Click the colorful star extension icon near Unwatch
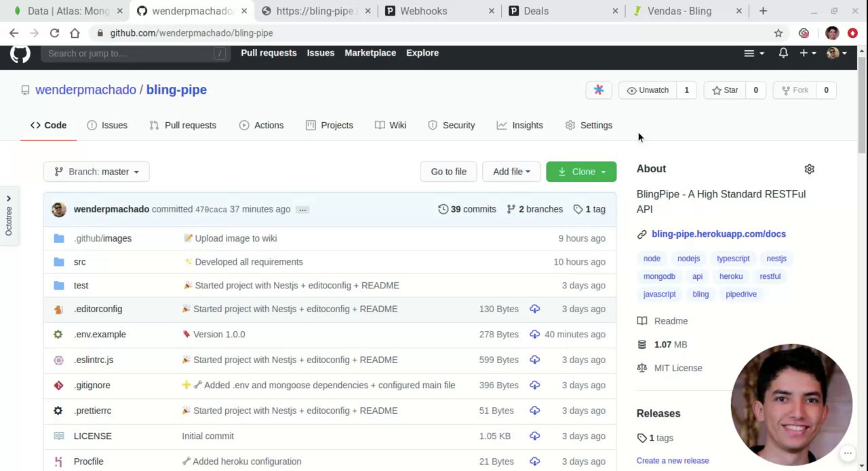868x471 pixels. pos(599,90)
